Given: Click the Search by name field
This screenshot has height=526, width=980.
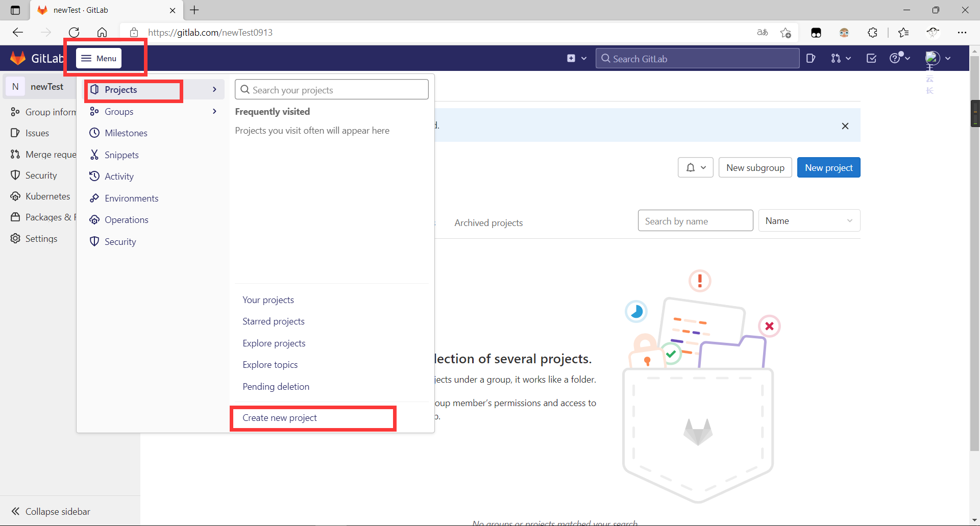Looking at the screenshot, I should click(695, 221).
